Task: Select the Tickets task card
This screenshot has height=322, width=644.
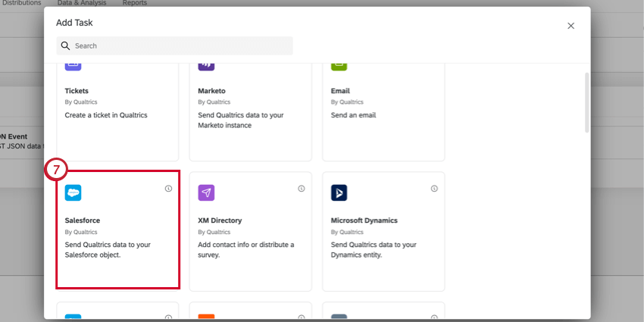Action: pos(117,112)
